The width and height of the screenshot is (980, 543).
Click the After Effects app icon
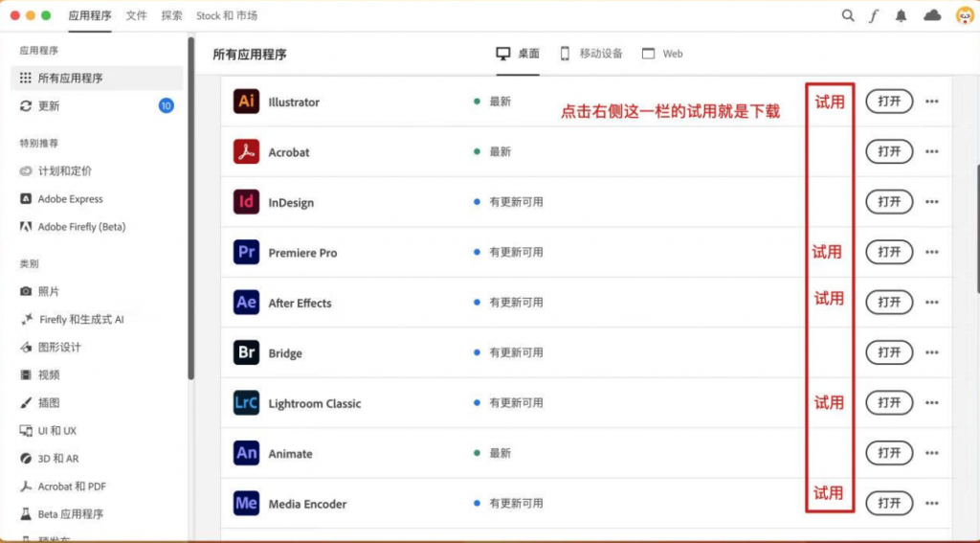246,303
